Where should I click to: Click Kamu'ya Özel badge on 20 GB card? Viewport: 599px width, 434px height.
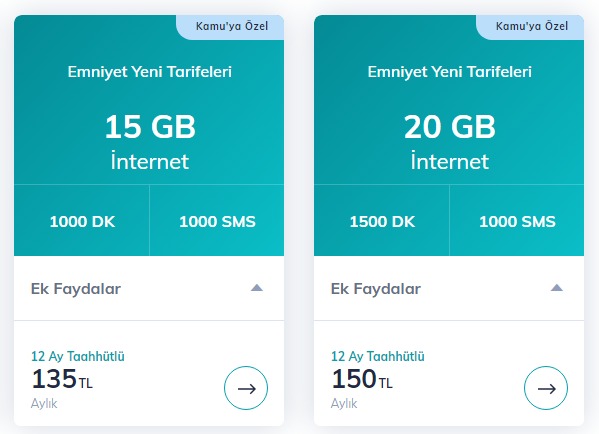point(530,27)
